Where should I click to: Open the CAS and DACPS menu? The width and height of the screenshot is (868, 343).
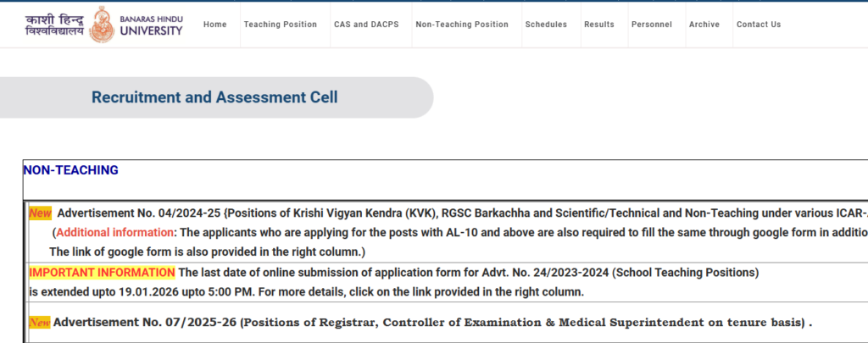tap(366, 25)
